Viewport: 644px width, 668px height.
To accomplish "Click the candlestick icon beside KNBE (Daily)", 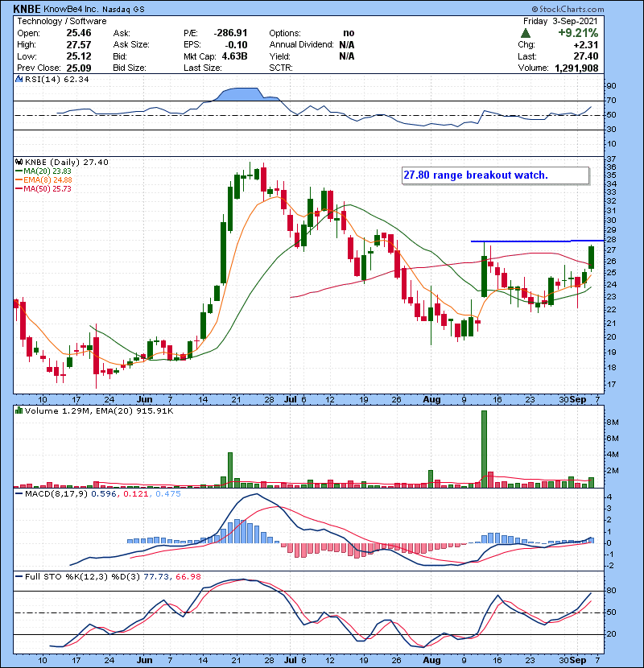I will (x=19, y=162).
